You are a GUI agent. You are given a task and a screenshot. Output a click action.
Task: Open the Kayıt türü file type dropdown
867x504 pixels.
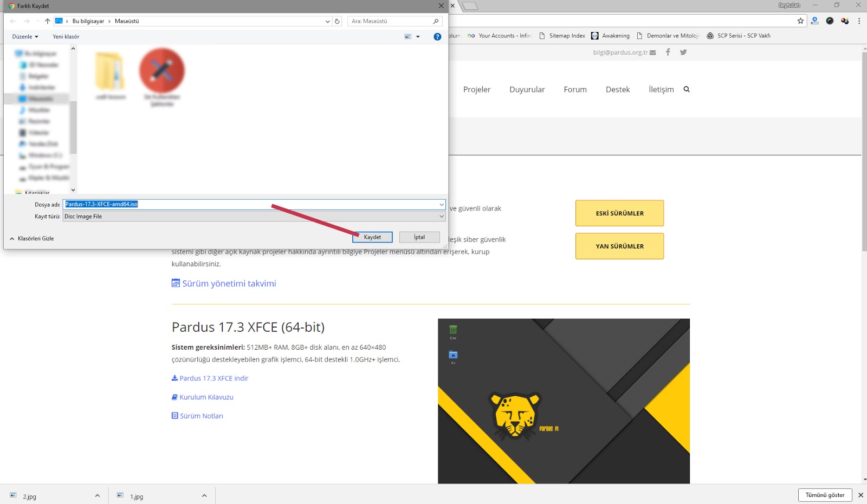coord(254,217)
